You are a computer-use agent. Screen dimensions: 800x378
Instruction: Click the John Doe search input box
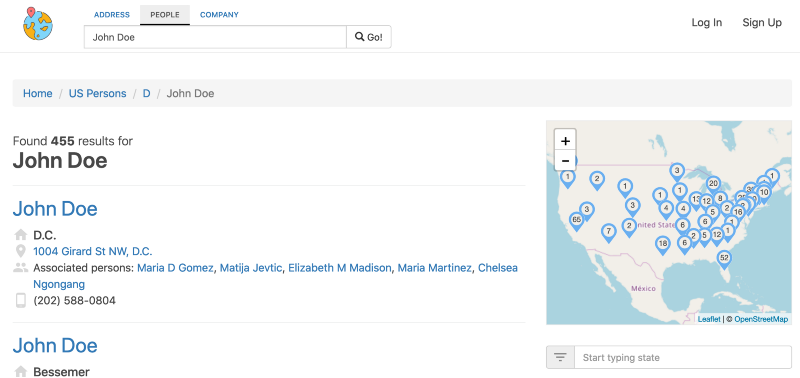tap(215, 37)
